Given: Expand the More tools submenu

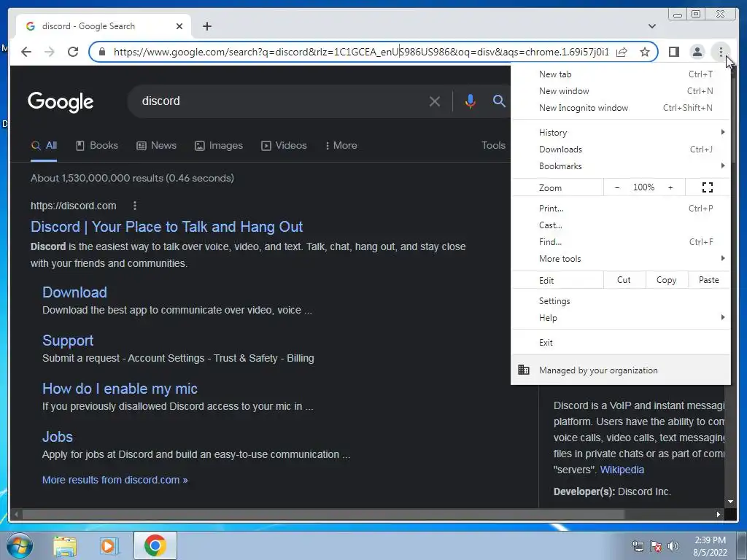Looking at the screenshot, I should coord(621,259).
